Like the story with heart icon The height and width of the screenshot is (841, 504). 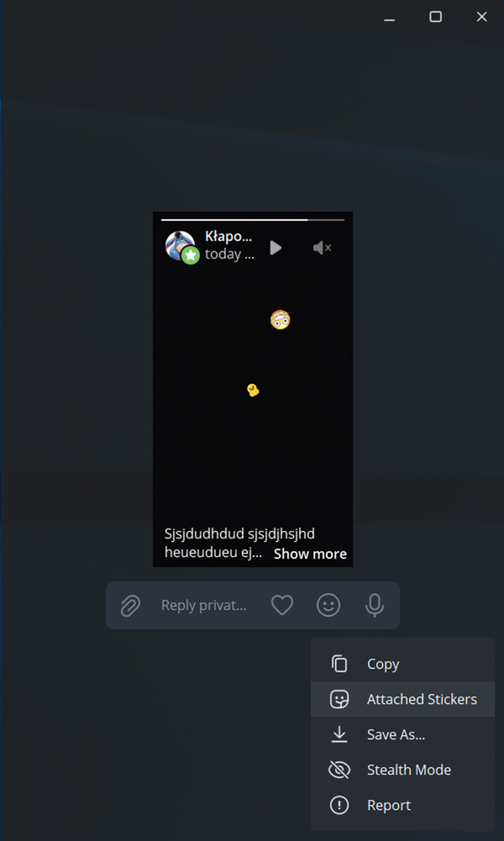point(282,606)
